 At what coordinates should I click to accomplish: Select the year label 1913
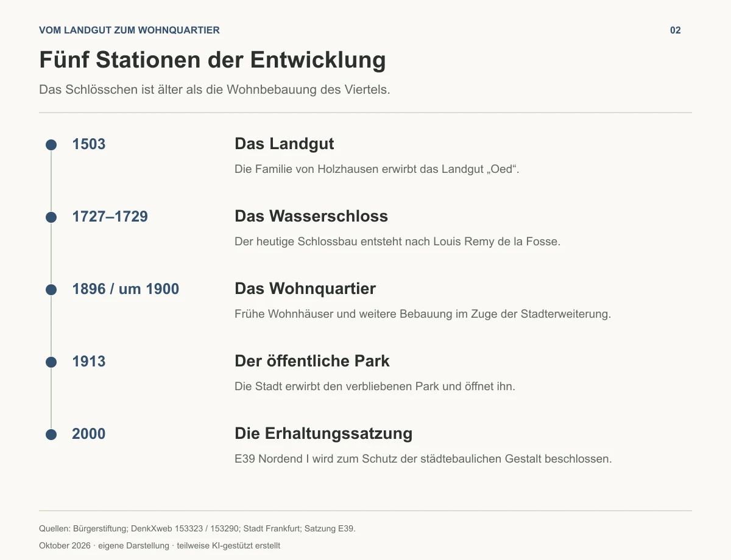pyautogui.click(x=89, y=362)
